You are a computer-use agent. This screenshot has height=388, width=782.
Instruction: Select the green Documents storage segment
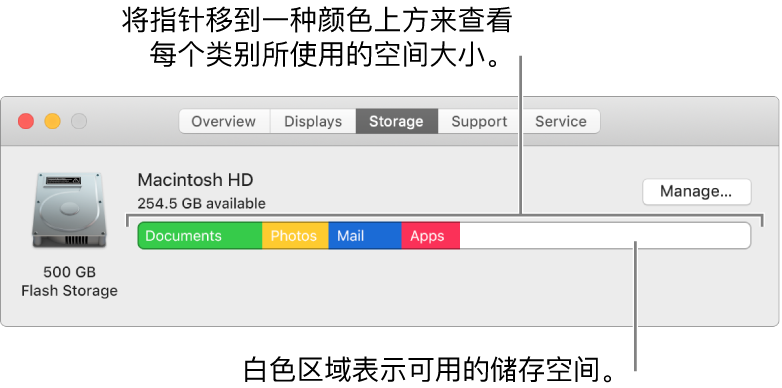(x=199, y=235)
